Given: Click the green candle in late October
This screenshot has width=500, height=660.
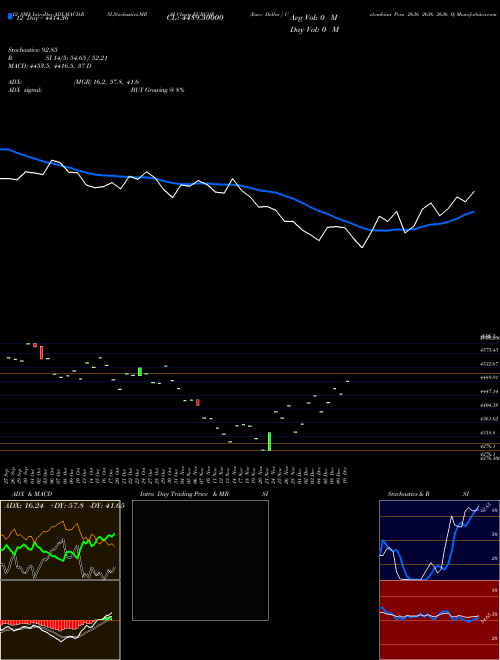Looking at the screenshot, I should [x=140, y=372].
